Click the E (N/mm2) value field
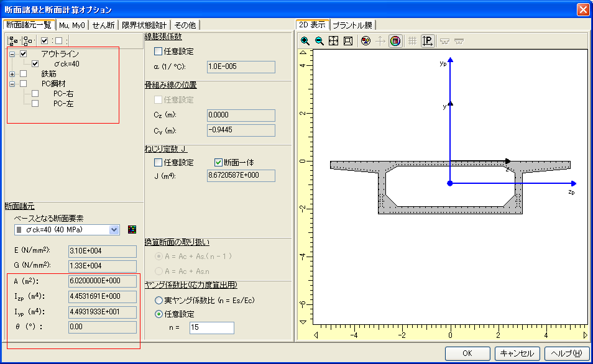The height and width of the screenshot is (364, 593). click(x=103, y=252)
